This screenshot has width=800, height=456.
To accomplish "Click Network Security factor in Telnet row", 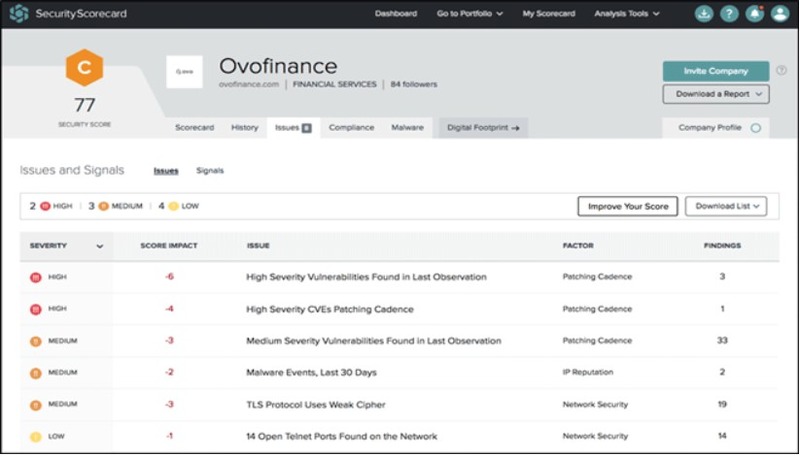I will [595, 436].
